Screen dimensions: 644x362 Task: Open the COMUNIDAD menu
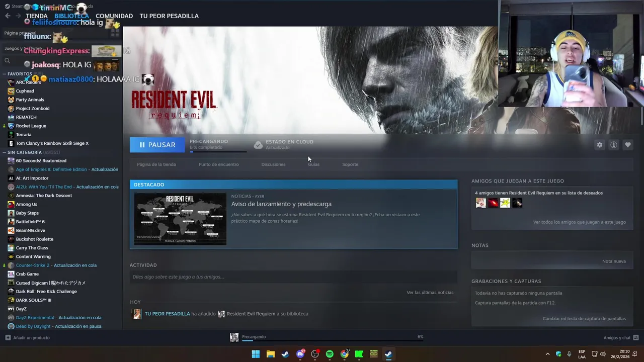tap(114, 16)
